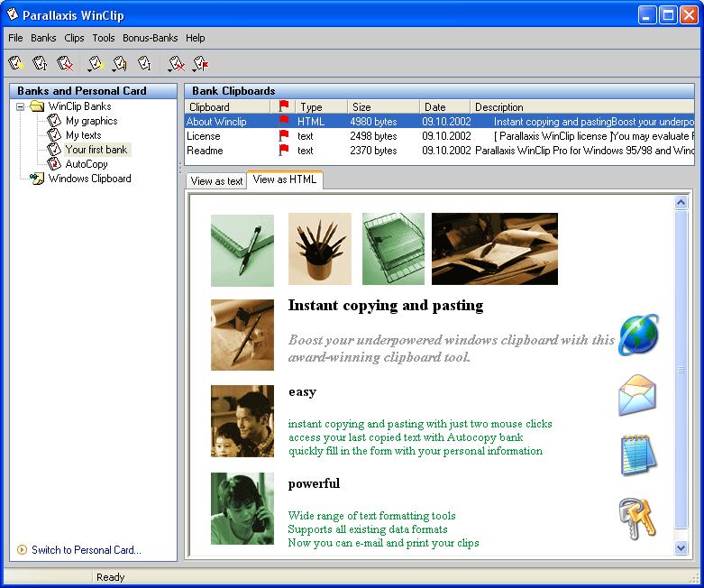
Task: Click the notebook and pen thumbnail
Action: (x=242, y=250)
